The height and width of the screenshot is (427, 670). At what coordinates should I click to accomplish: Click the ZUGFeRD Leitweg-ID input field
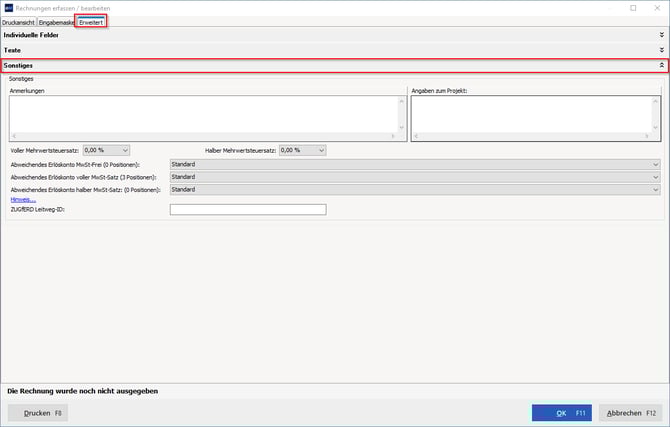click(x=248, y=209)
